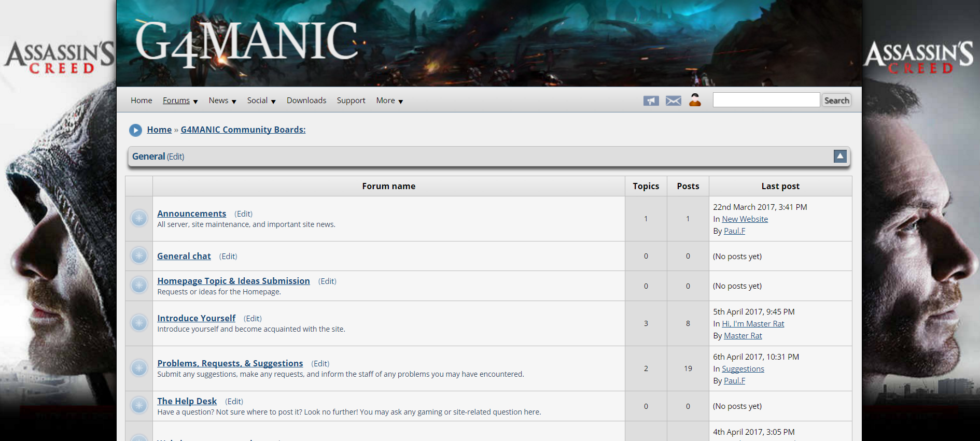Edit the Introduce Yourself forum
This screenshot has height=441, width=980.
click(253, 319)
